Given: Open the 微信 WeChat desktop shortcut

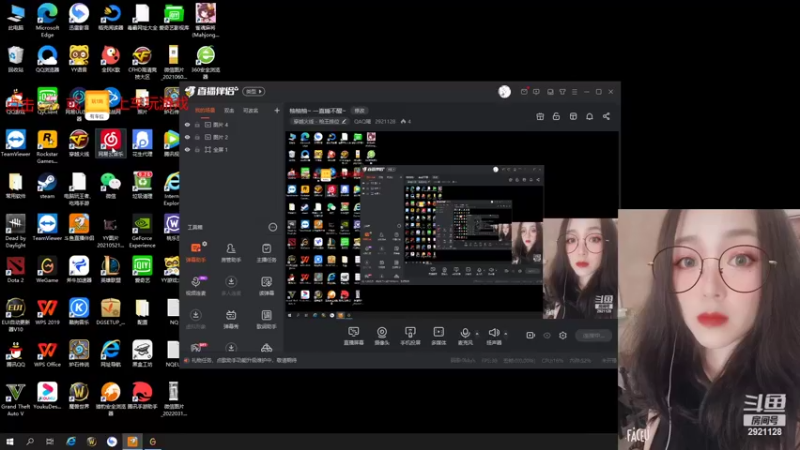Looking at the screenshot, I should (x=110, y=186).
